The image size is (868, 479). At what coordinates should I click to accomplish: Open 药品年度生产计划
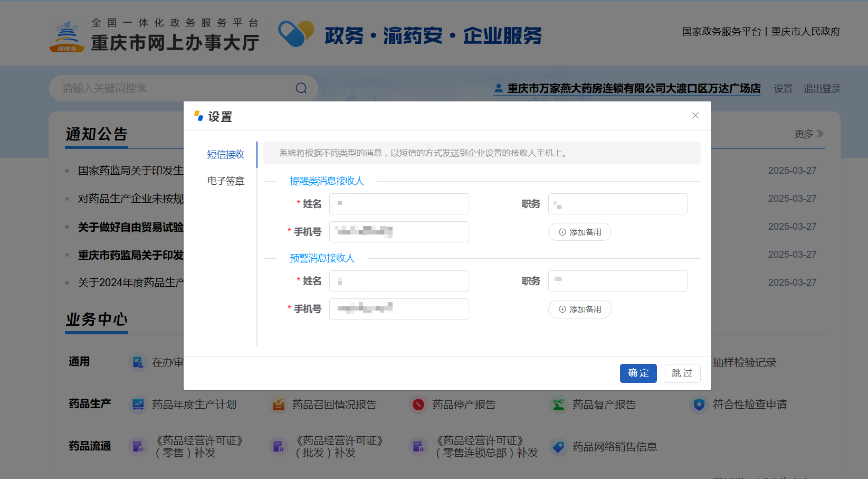(194, 405)
